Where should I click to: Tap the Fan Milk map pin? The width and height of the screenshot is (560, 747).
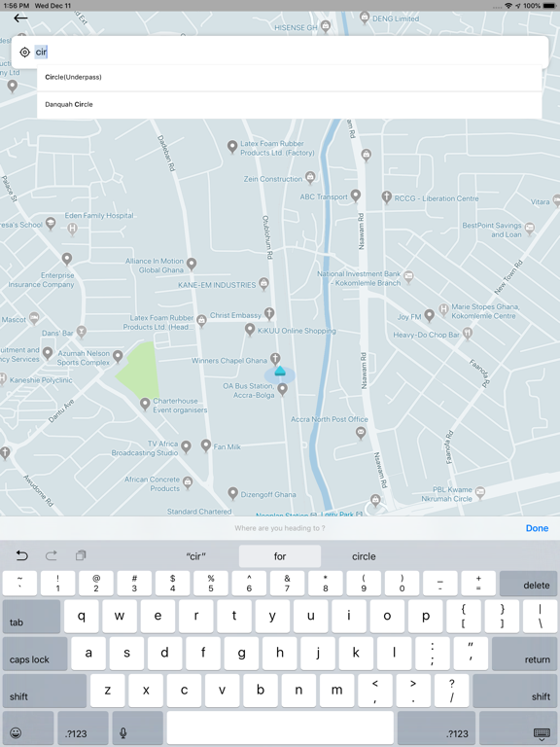coord(206,445)
